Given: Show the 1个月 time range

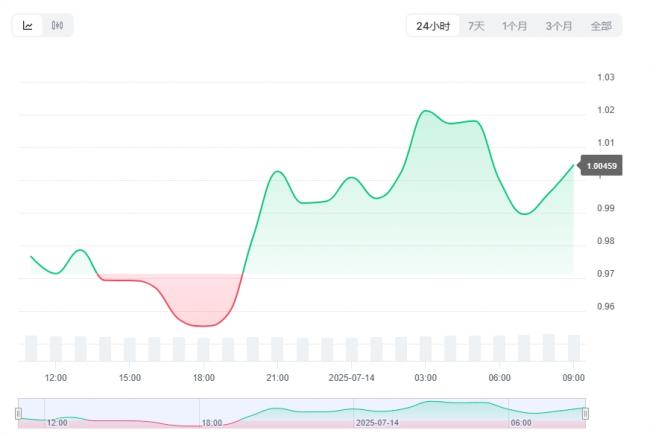Looking at the screenshot, I should [x=514, y=26].
